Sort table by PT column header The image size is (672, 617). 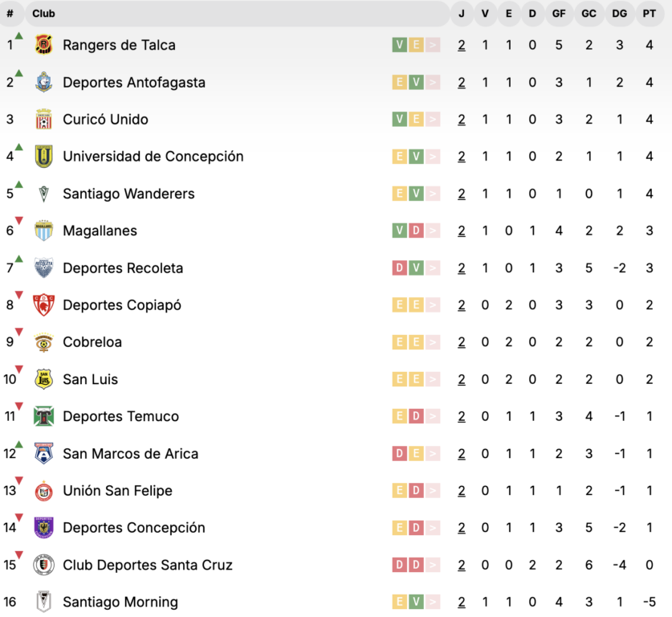tap(649, 14)
